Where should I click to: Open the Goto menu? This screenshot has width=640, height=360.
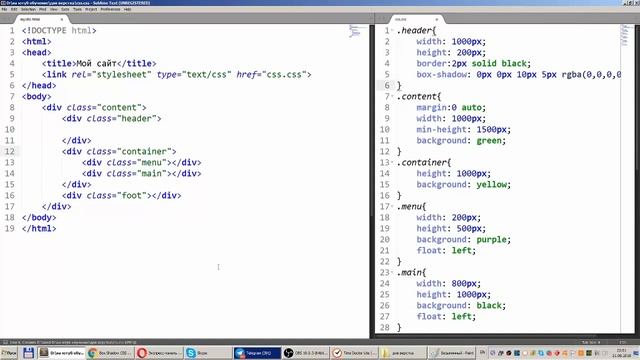coord(65,9)
